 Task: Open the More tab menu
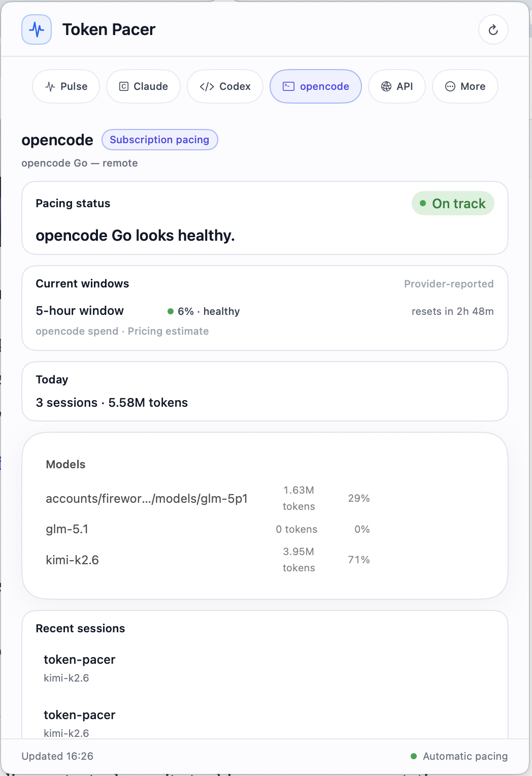point(465,86)
